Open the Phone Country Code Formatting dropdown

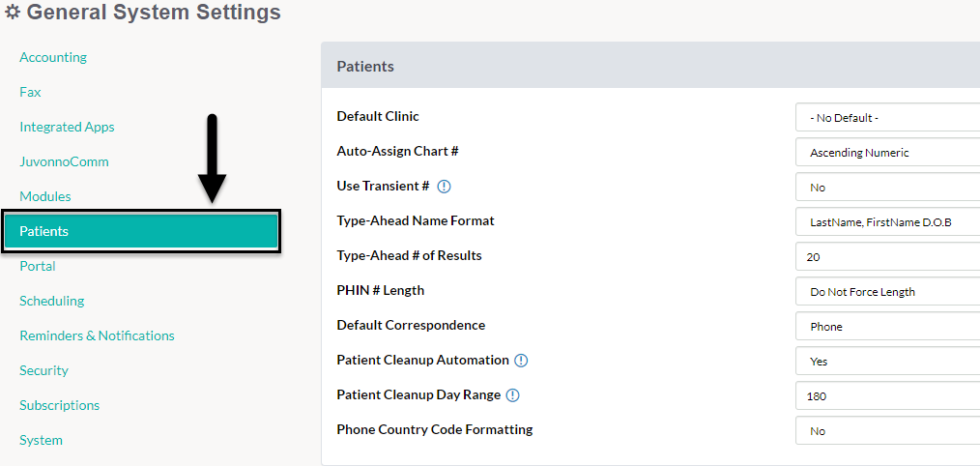887,431
